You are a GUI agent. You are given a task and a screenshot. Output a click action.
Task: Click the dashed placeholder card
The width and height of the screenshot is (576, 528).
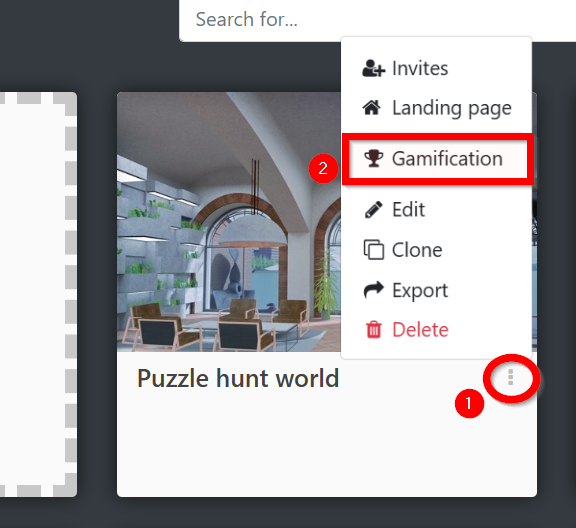(x=38, y=294)
